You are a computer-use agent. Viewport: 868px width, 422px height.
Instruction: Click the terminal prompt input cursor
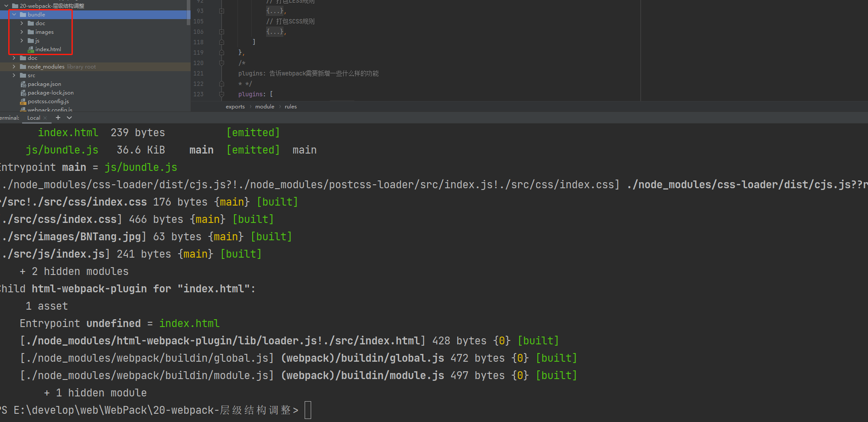(x=308, y=410)
